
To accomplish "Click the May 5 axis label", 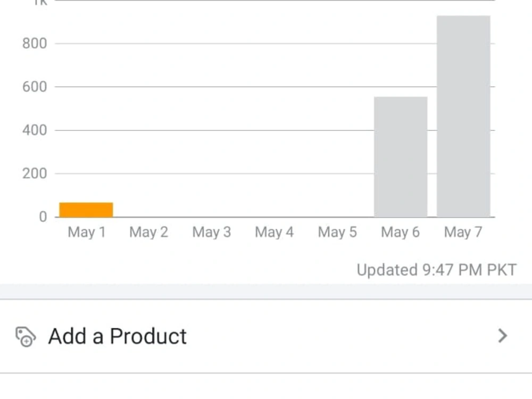I will point(337,232).
